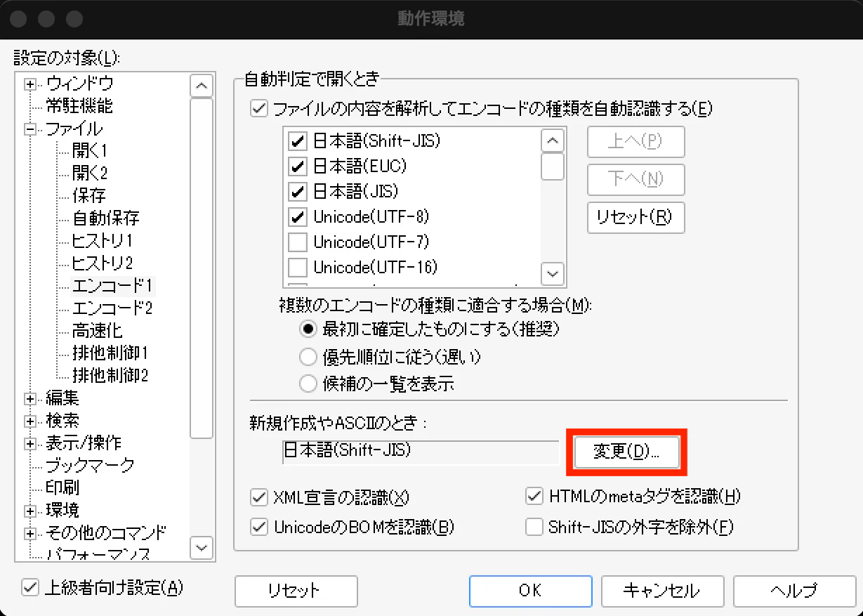Uncheck 日本語(Shift-JIS) in encoding list
Image resolution: width=863 pixels, height=616 pixels.
pyautogui.click(x=298, y=141)
